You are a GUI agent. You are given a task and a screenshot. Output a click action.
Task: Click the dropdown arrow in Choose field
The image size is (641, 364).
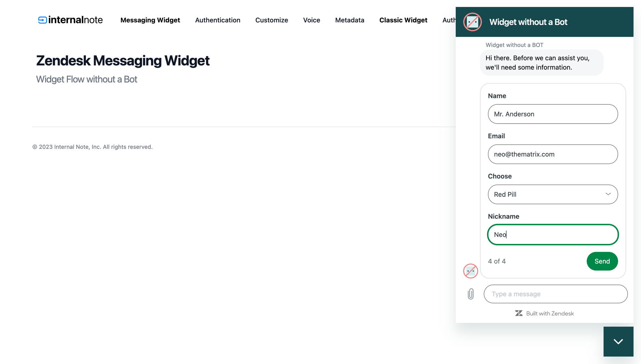tap(608, 194)
